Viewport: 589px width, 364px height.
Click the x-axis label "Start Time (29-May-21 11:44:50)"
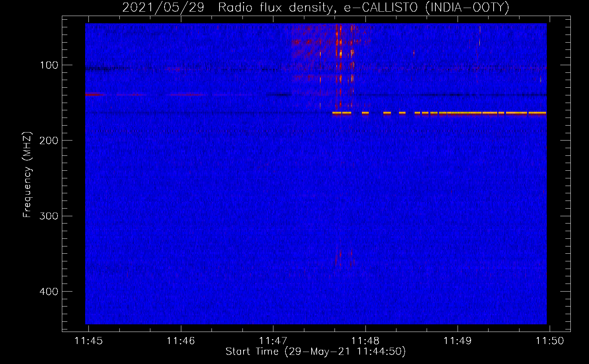click(x=316, y=352)
